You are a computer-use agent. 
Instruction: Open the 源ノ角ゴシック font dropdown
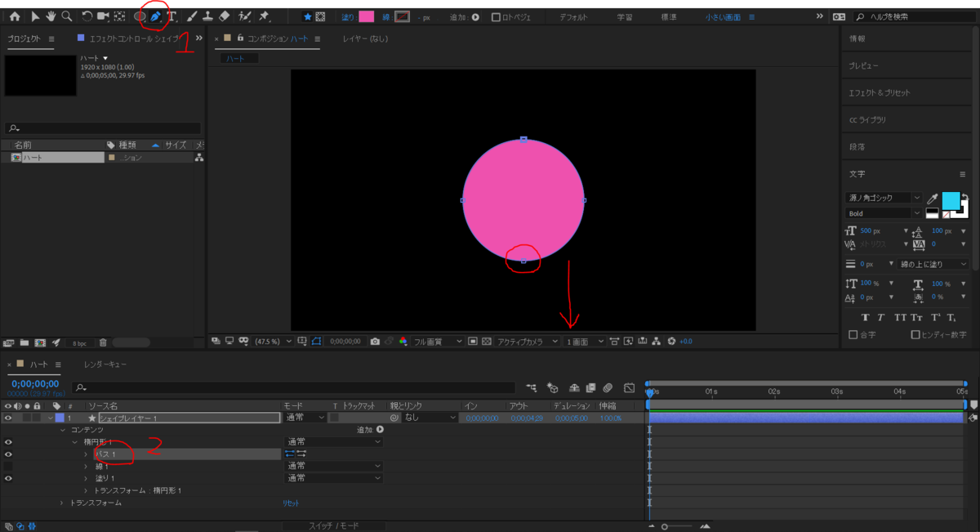(884, 198)
